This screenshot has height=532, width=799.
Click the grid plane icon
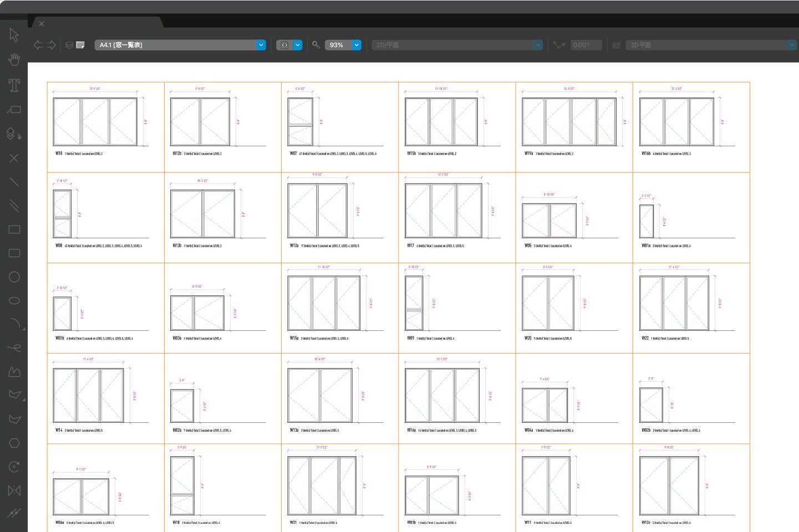pos(616,45)
